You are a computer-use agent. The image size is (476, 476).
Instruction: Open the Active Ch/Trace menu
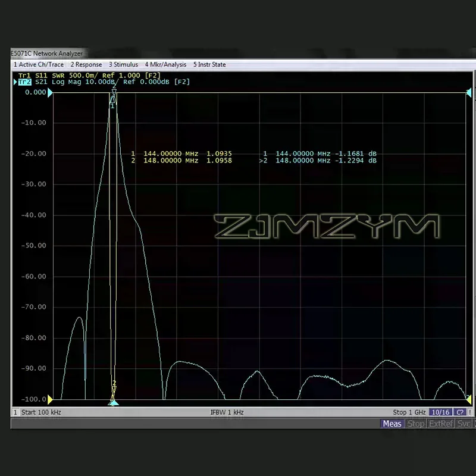[x=39, y=64]
